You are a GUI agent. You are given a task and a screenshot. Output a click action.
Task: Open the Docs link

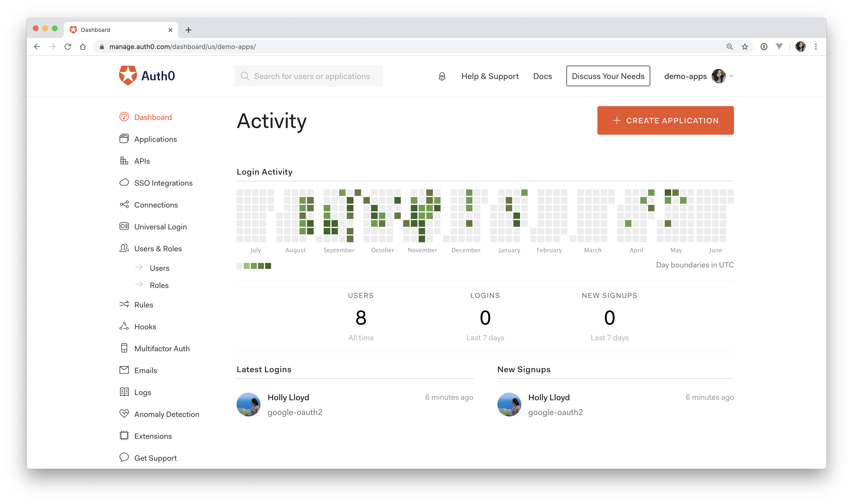point(542,76)
